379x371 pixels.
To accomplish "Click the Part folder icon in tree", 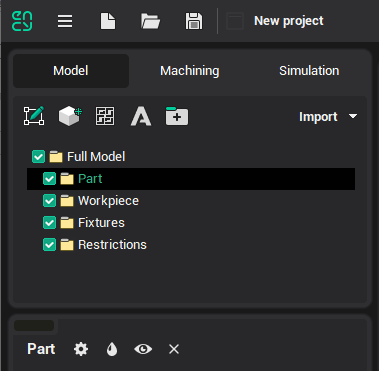I will [x=67, y=179].
